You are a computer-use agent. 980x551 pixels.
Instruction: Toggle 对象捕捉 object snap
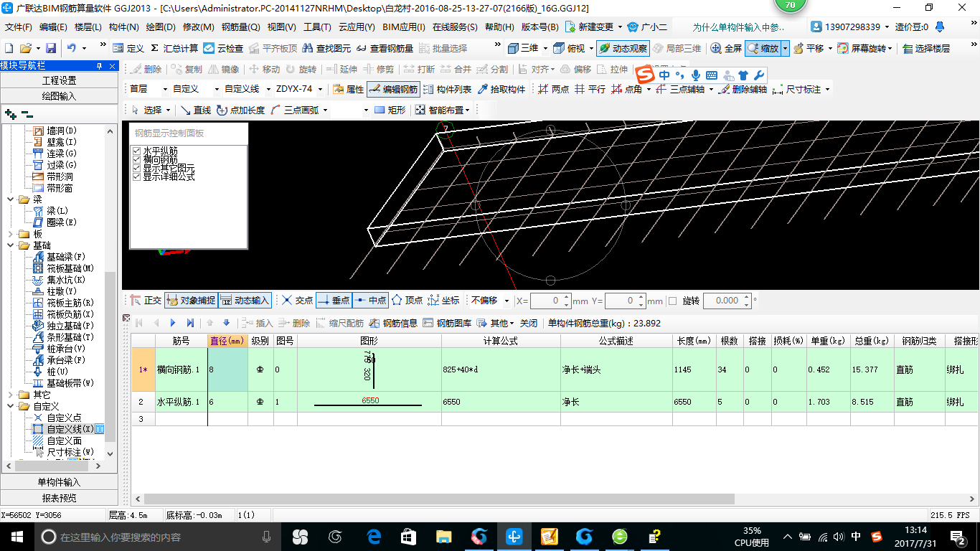point(190,301)
